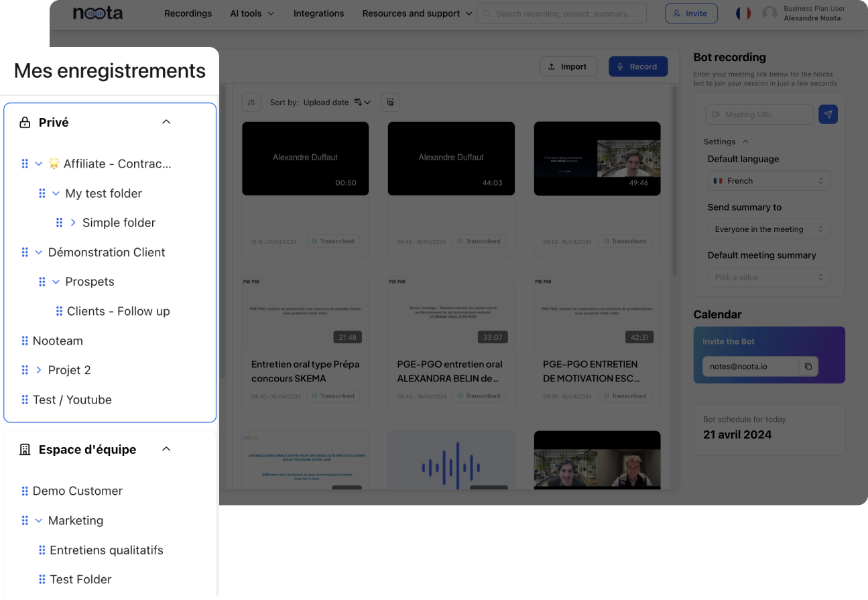Viewport: 868px width, 600px height.
Task: Click the filter sliders icon beside Sort by
Action: [251, 102]
